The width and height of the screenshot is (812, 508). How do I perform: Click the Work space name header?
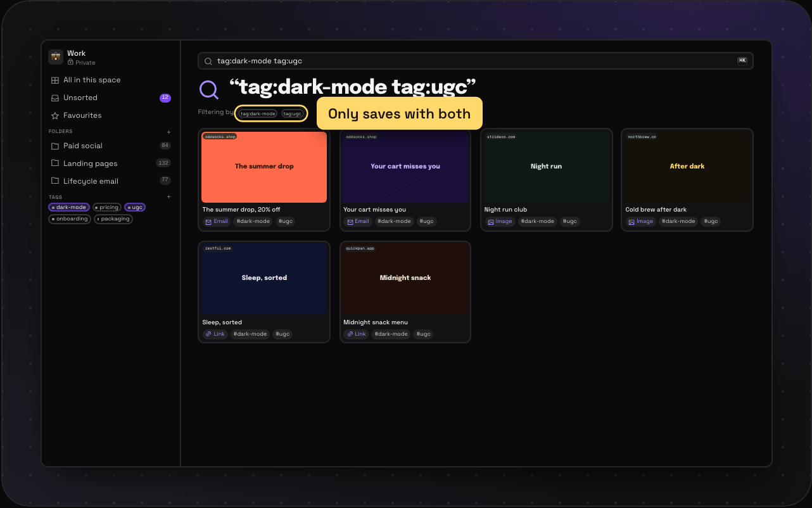pos(77,54)
